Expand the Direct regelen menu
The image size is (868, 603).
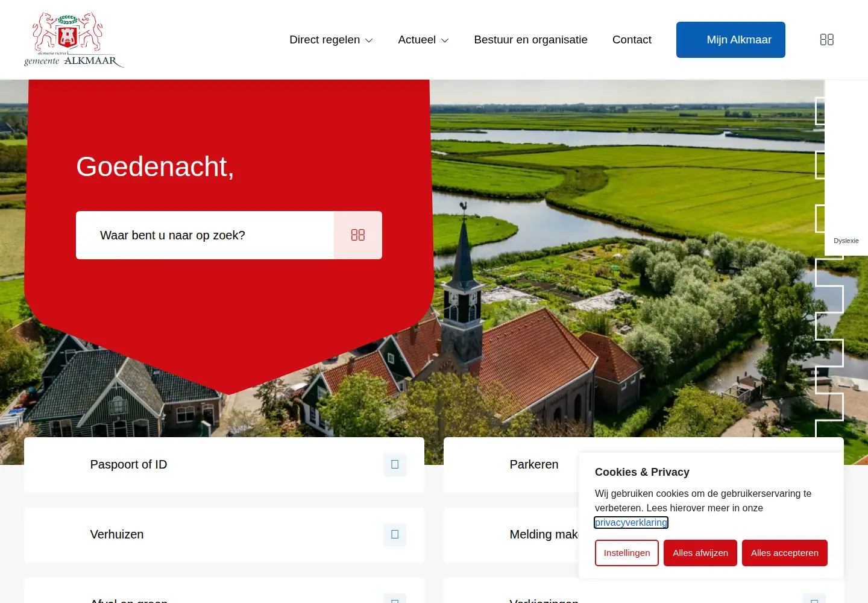(331, 40)
